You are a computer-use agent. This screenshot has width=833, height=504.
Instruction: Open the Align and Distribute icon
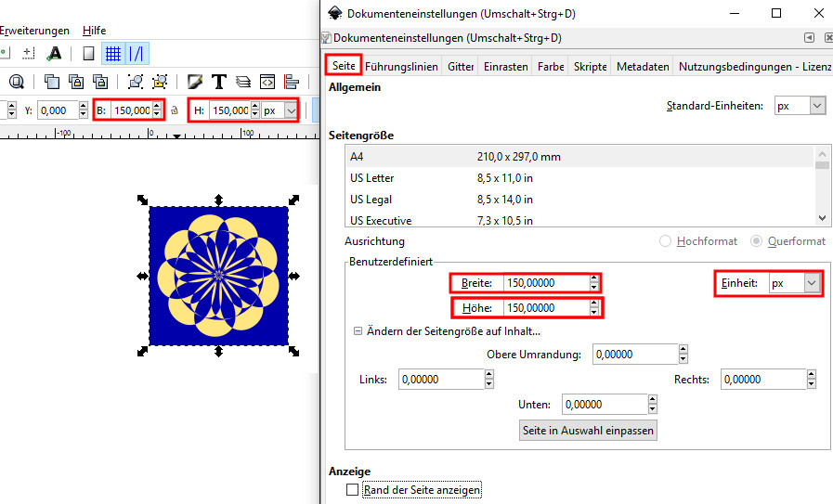(x=292, y=82)
